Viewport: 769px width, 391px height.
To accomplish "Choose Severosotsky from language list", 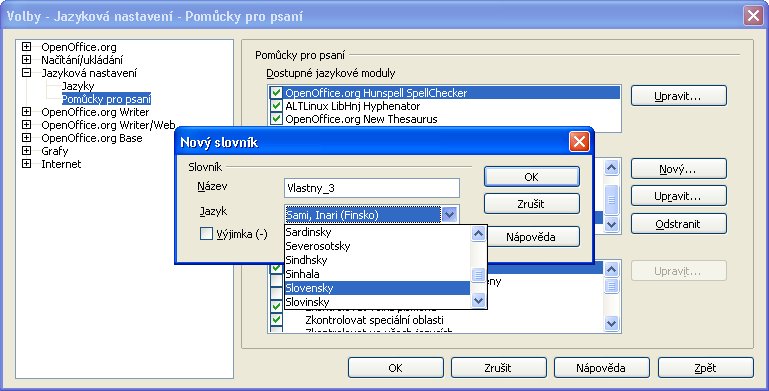I will coord(377,246).
